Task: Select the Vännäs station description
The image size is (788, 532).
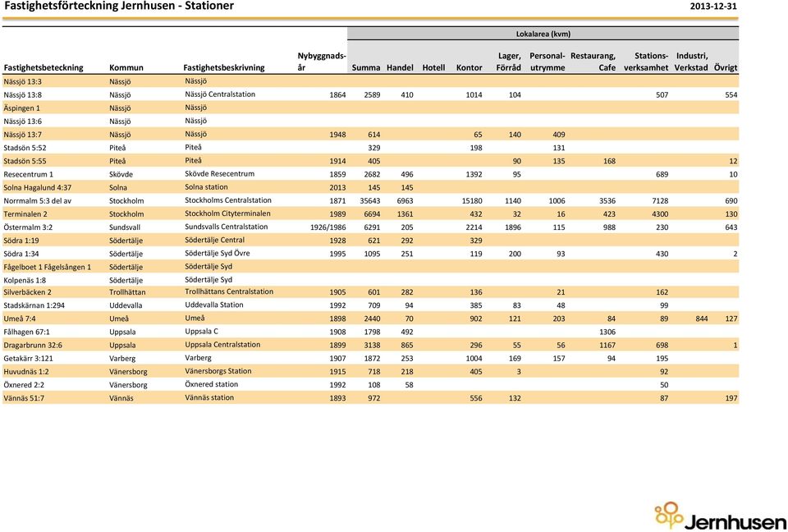Action: (209, 397)
